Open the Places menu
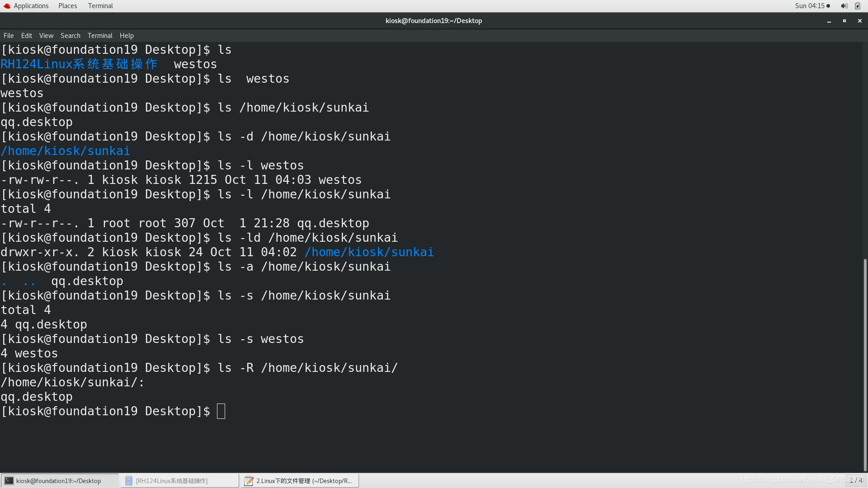 (67, 6)
